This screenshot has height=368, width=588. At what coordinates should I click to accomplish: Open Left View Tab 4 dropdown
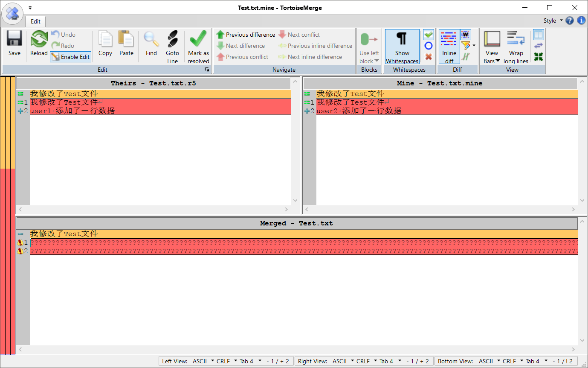(250, 361)
